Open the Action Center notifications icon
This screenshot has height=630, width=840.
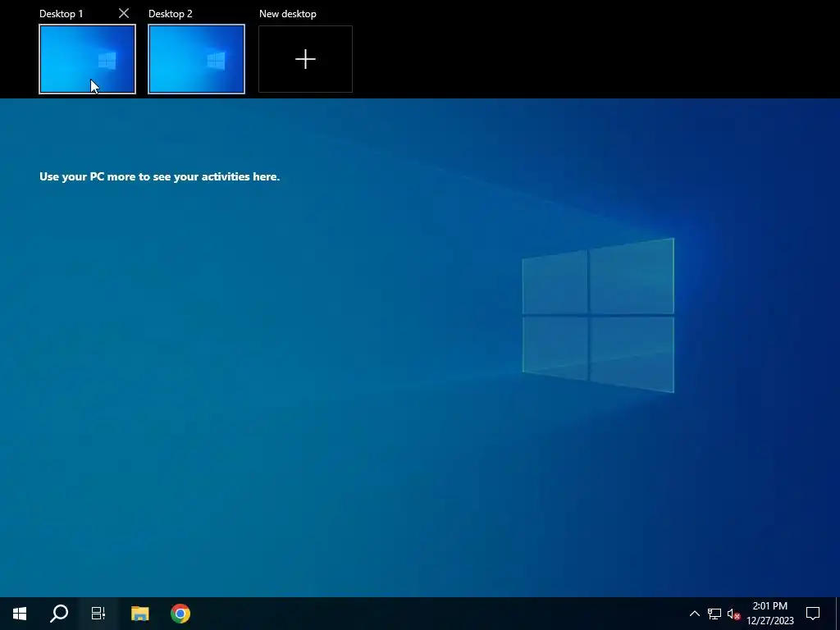click(x=813, y=614)
